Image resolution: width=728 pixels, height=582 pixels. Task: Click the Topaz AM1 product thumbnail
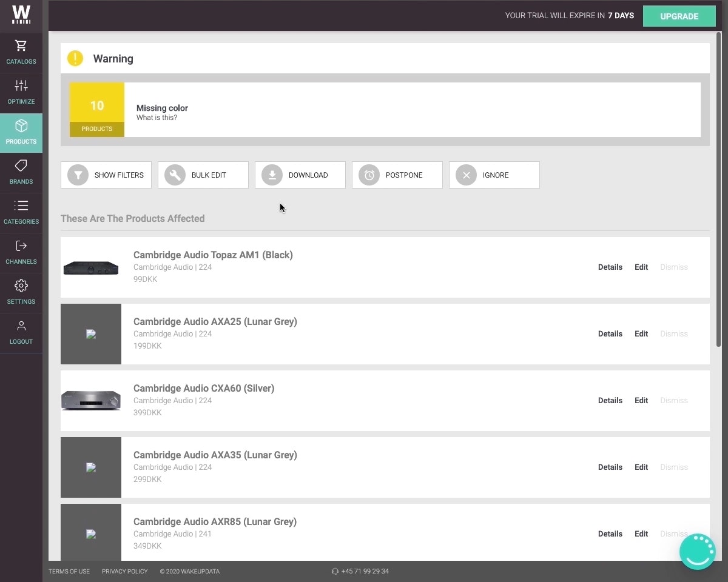pos(91,267)
